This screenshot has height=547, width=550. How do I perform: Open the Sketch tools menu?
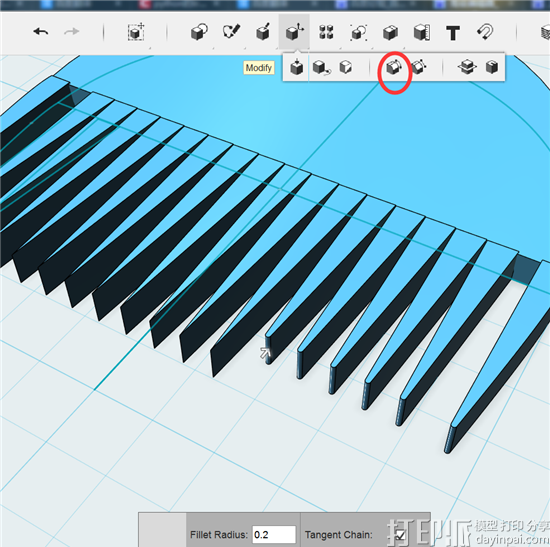(231, 32)
